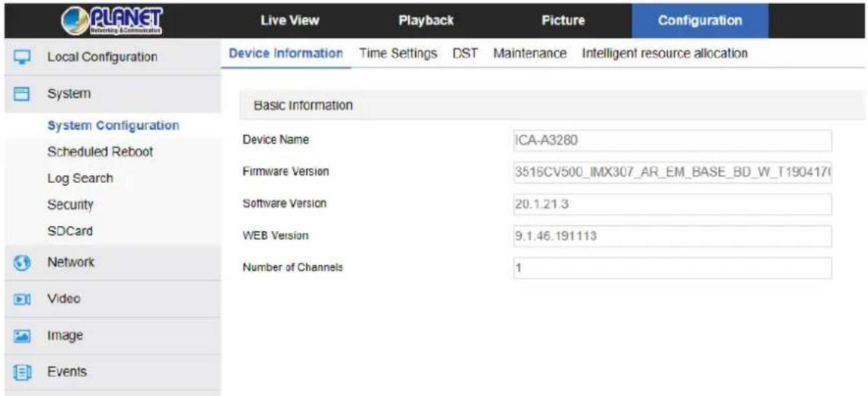Viewport: 868px width, 396px height.
Task: Open the DST tab
Action: pyautogui.click(x=465, y=54)
